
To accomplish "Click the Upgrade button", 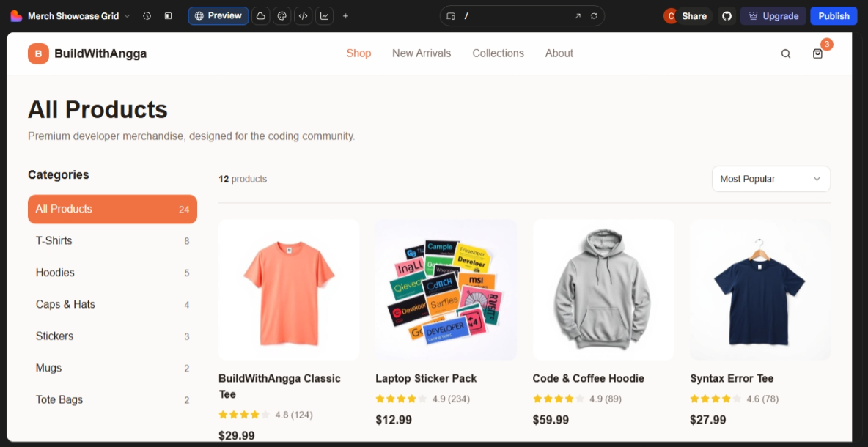I will (773, 16).
